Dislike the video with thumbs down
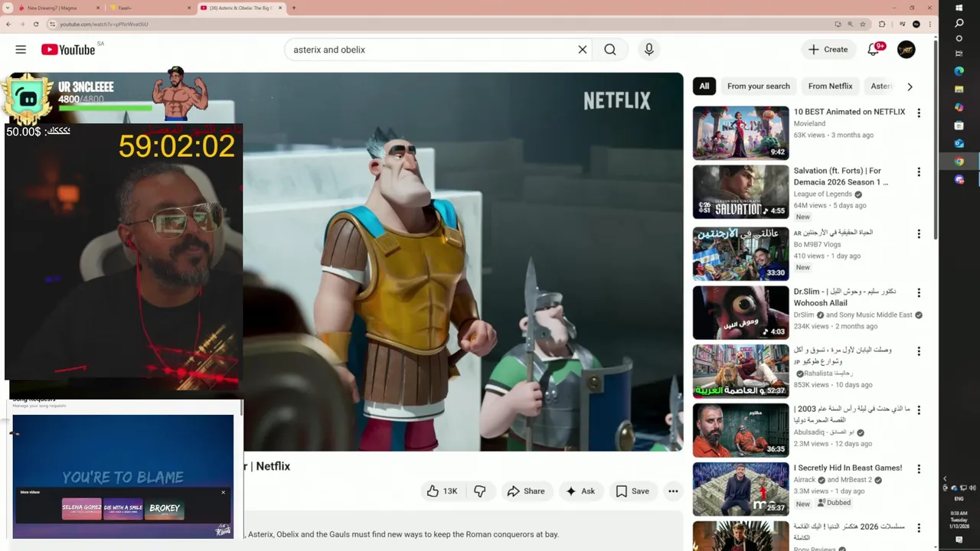 tap(480, 491)
